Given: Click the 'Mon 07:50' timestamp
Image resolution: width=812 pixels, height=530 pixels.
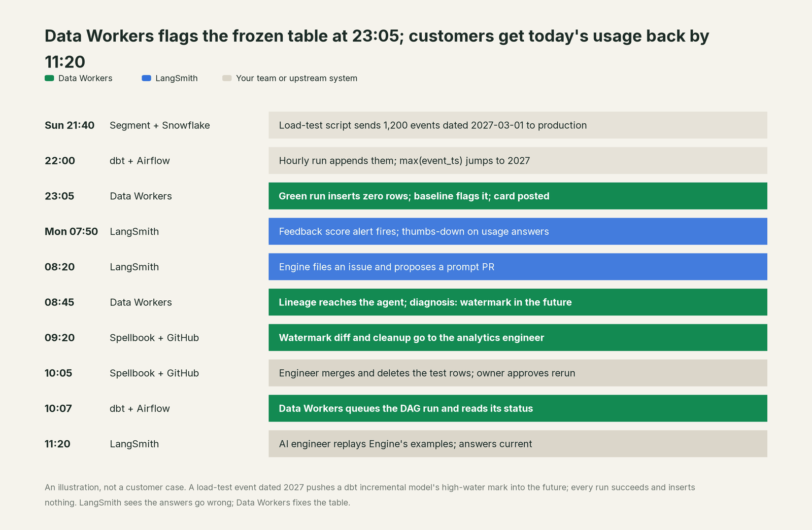Looking at the screenshot, I should pos(71,231).
